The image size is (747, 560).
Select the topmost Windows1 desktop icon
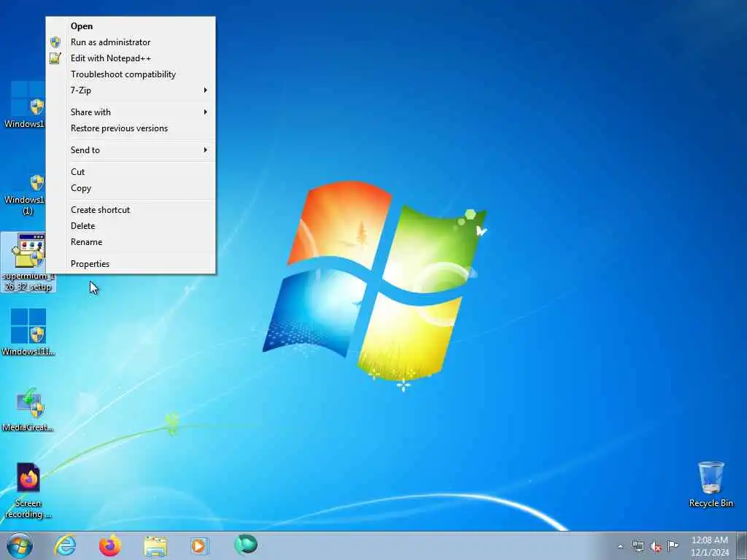coord(24,105)
